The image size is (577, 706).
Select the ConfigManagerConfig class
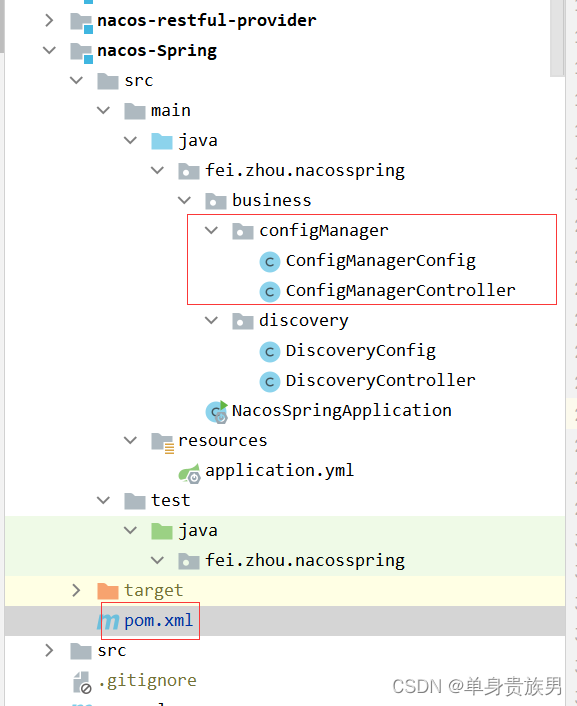point(381,261)
